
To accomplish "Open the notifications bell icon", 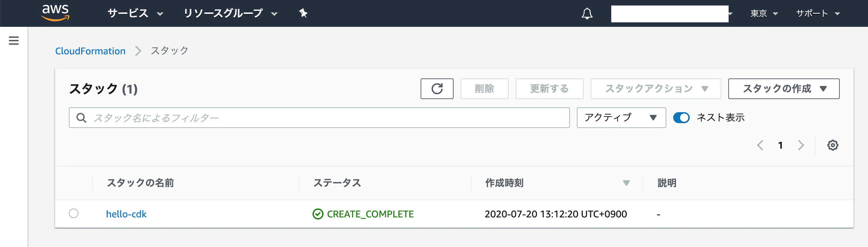I will (588, 13).
